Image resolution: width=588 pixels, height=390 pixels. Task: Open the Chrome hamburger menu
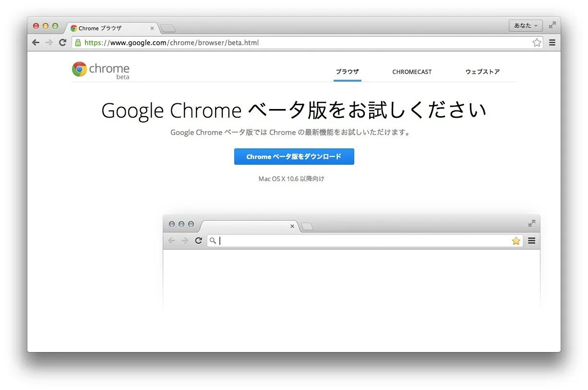coord(552,43)
